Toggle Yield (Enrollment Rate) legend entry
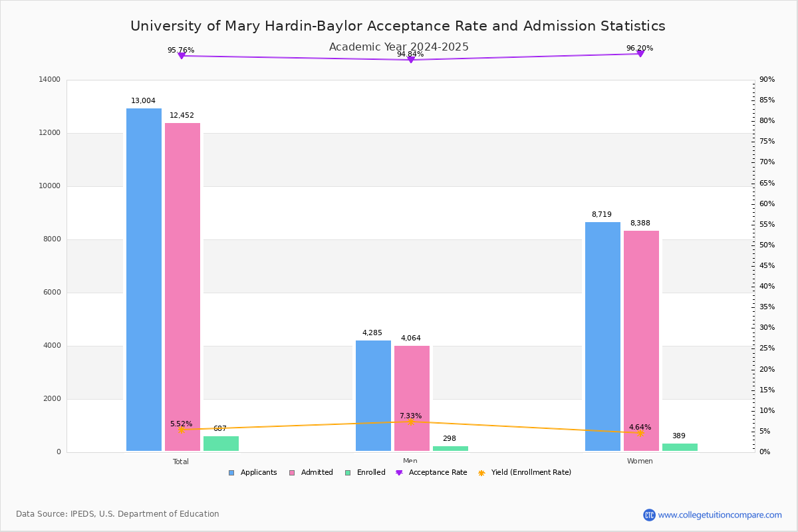The height and width of the screenshot is (532, 798). [x=481, y=473]
